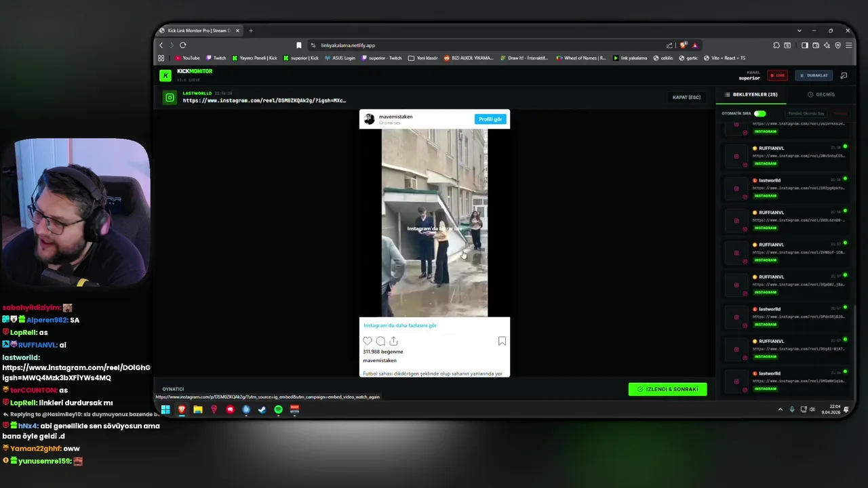This screenshot has height=488, width=868.
Task: Like the reel with the heart icon
Action: click(x=368, y=341)
